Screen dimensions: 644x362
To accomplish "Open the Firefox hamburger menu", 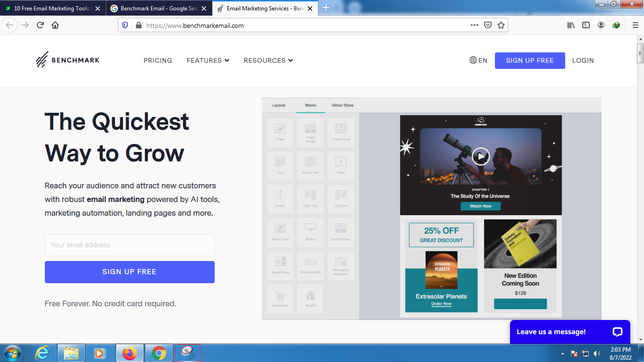I will [635, 25].
